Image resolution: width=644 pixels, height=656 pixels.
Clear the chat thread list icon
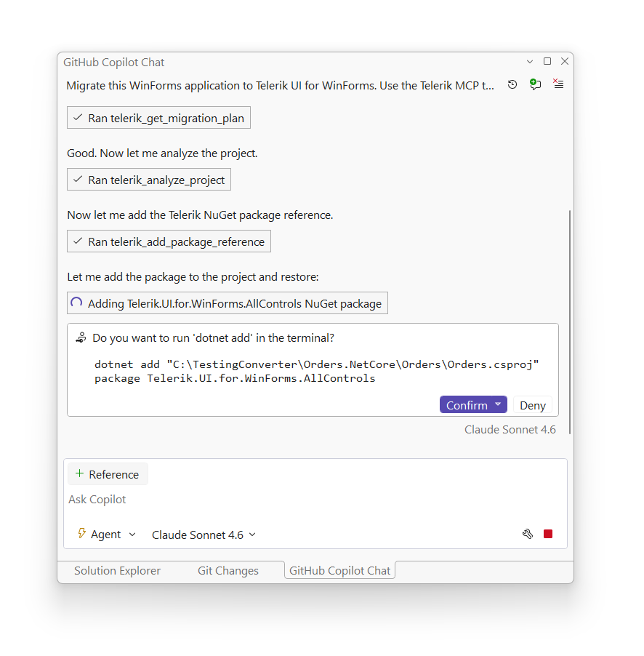[x=558, y=84]
